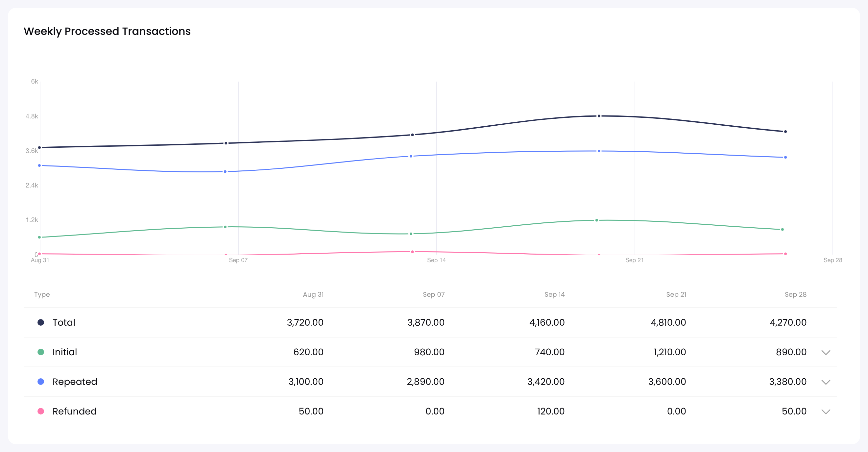Click the Total value 3,720.00
The image size is (868, 452).
click(x=305, y=322)
